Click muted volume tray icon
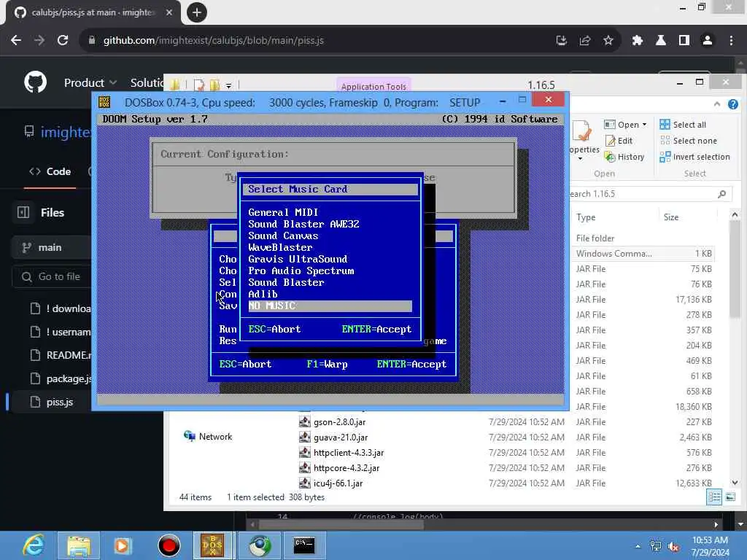Viewport: 747px width, 560px height. point(673,547)
